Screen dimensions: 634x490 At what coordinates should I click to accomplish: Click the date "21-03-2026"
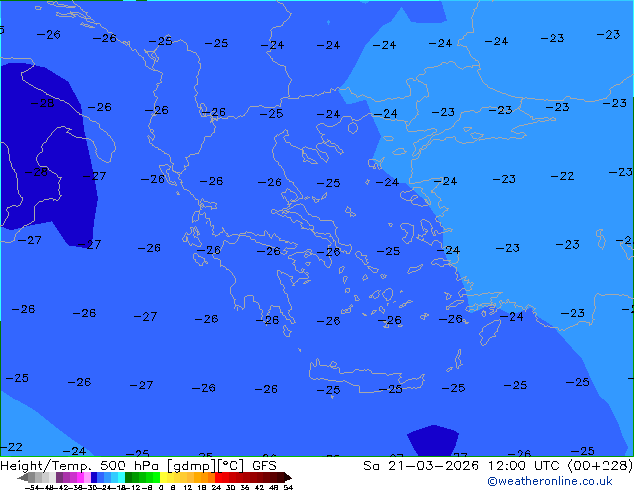pos(433,466)
